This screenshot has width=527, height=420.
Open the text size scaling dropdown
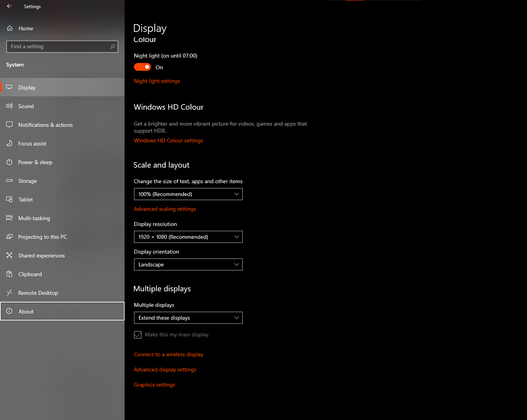tap(188, 194)
